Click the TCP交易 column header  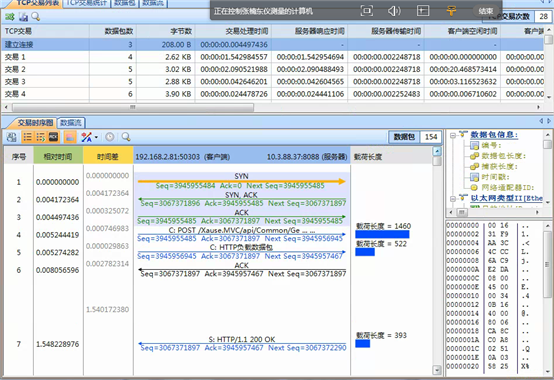point(46,31)
